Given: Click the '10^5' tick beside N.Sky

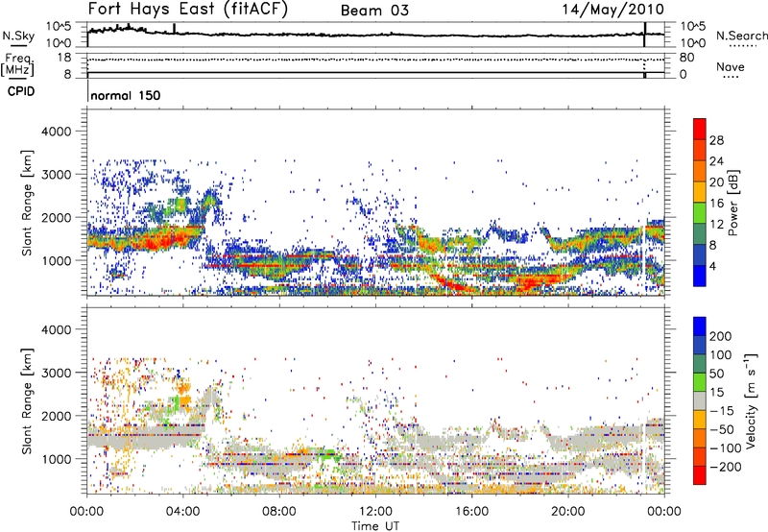Looking at the screenshot, I should pyautogui.click(x=59, y=27).
